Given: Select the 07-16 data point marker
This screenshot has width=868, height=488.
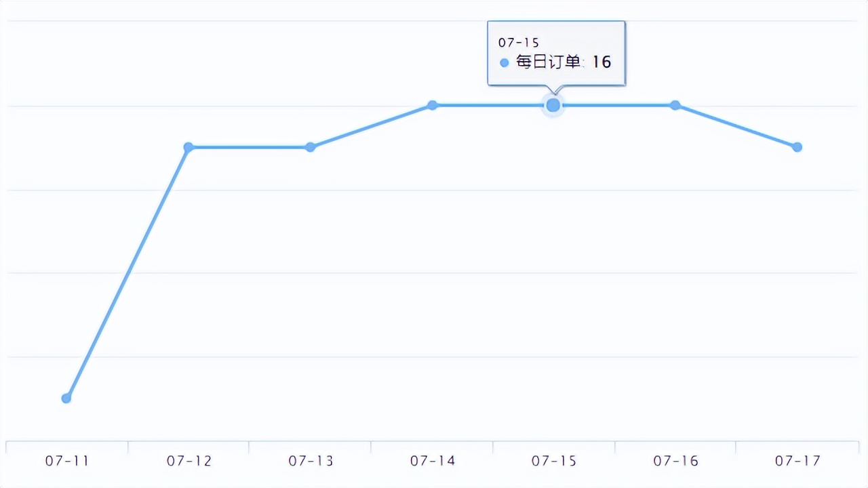Looking at the screenshot, I should (x=675, y=105).
